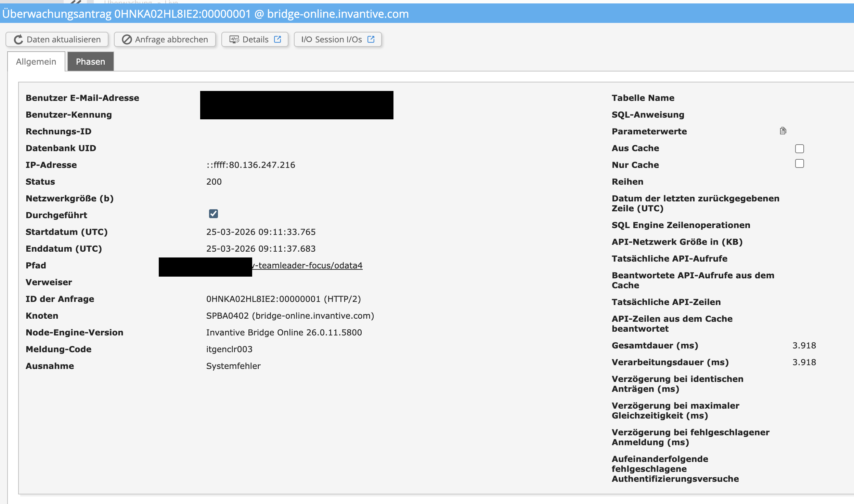Click the Gesamtdauer value 3.918

(x=804, y=346)
